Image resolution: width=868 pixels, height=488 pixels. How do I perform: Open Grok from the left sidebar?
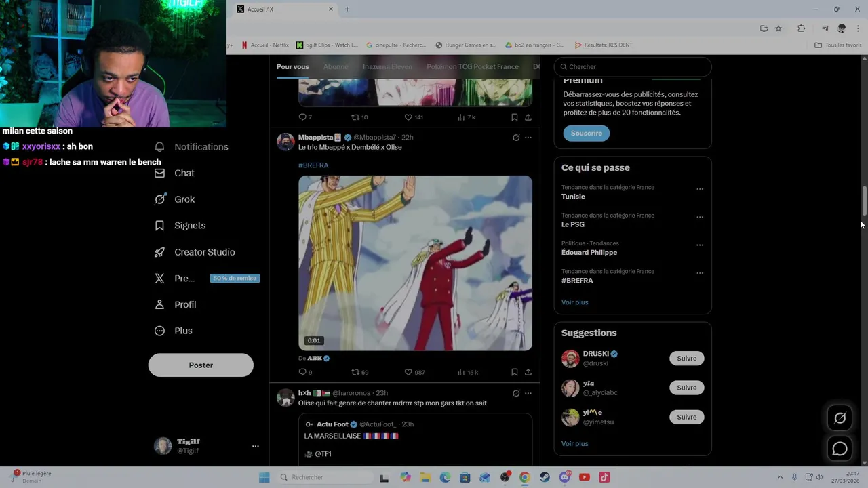175,199
